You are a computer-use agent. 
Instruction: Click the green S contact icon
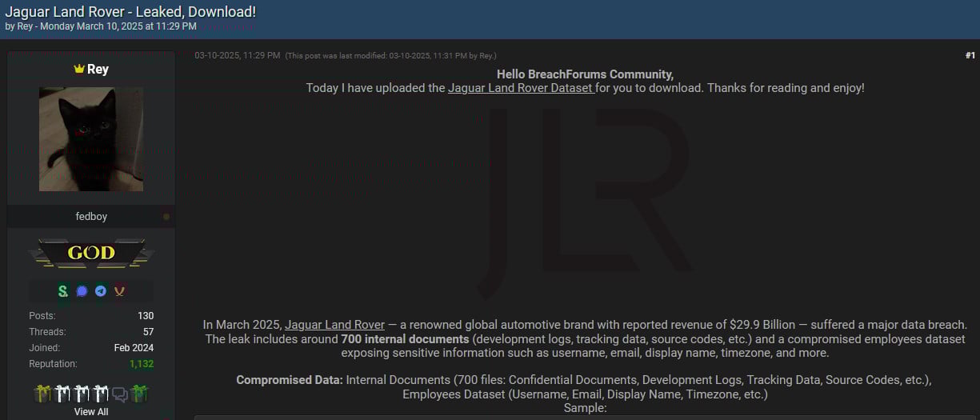62,291
